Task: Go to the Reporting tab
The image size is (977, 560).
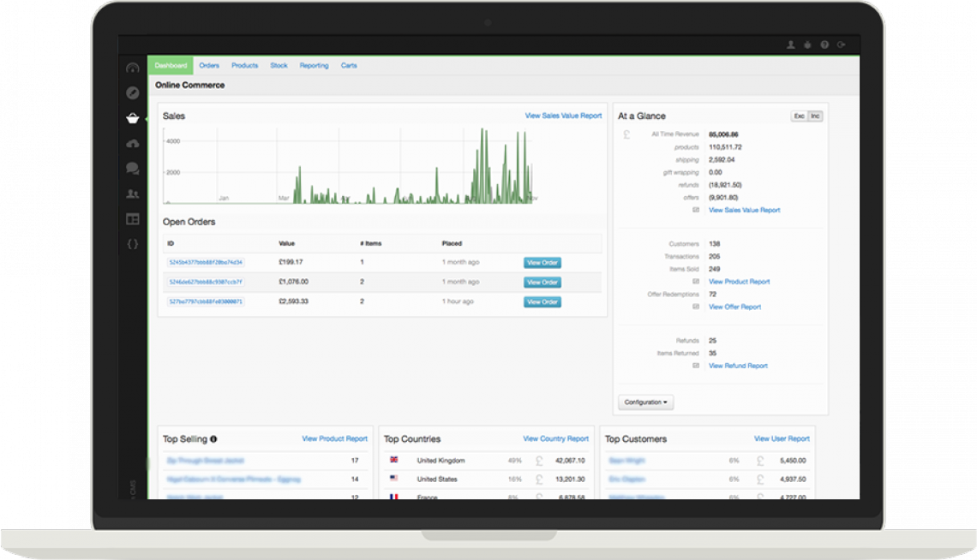Action: tap(314, 65)
